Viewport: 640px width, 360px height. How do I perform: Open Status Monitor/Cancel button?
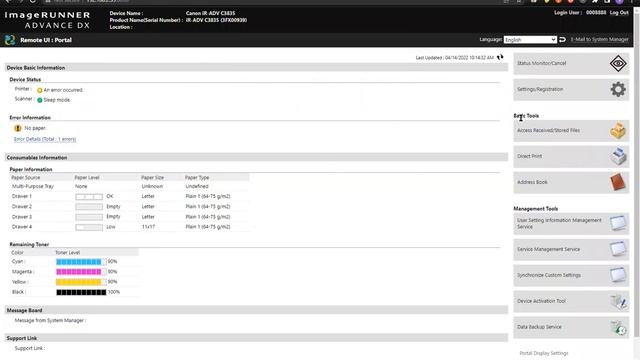571,64
